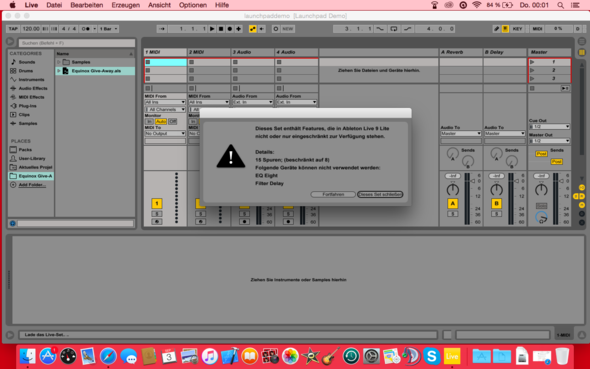Toggle the upper Post button in Master sends
Viewport: 590px width, 369px height.
(x=541, y=154)
